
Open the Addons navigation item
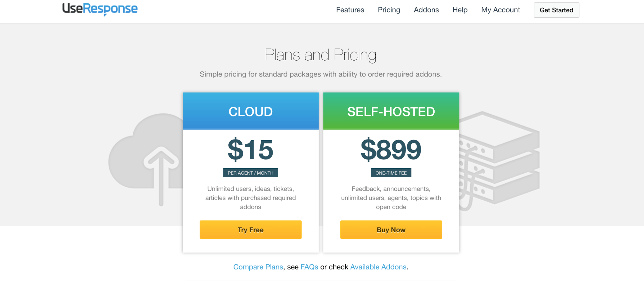pyautogui.click(x=426, y=10)
